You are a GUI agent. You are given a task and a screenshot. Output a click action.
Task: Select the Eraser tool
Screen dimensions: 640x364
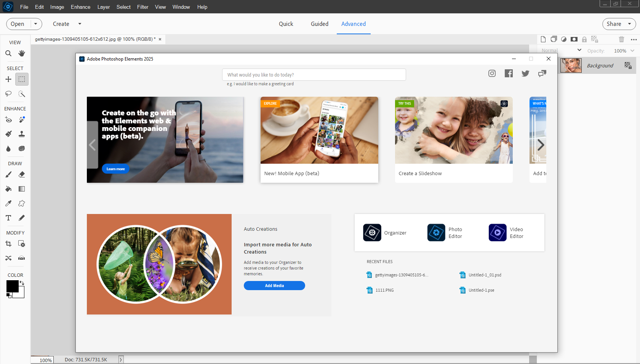tap(22, 174)
